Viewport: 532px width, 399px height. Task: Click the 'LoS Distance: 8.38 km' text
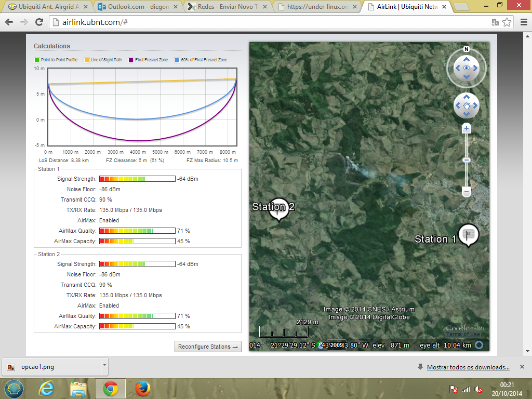coord(64,161)
